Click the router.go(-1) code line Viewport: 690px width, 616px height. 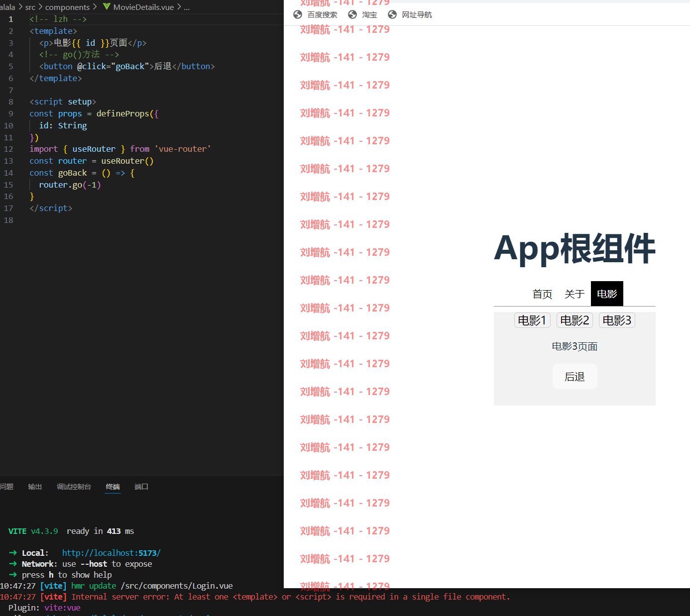coord(70,185)
